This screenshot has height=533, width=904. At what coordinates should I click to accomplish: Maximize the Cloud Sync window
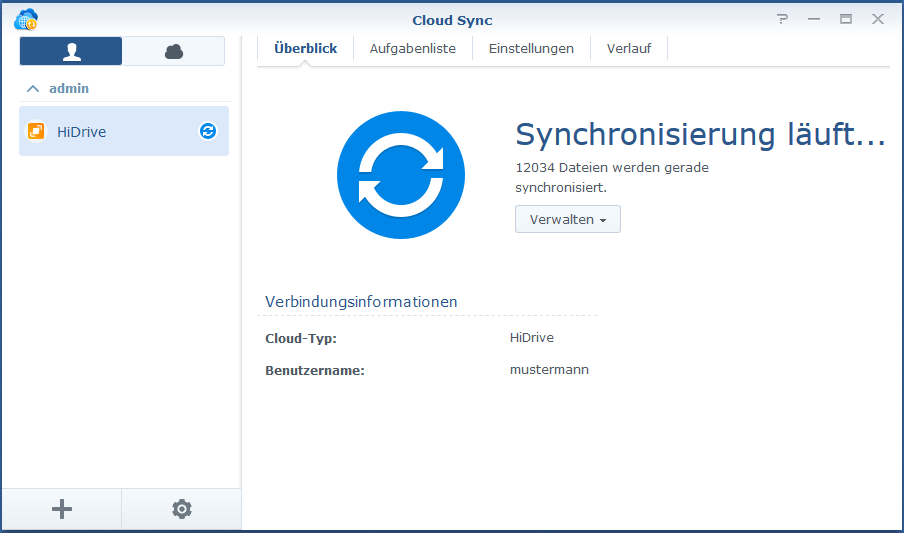tap(846, 19)
